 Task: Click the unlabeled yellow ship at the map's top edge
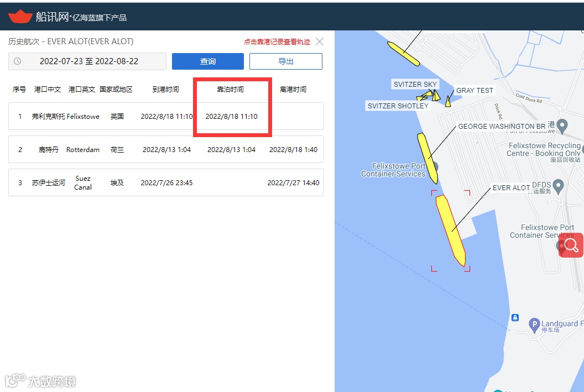coord(403,54)
